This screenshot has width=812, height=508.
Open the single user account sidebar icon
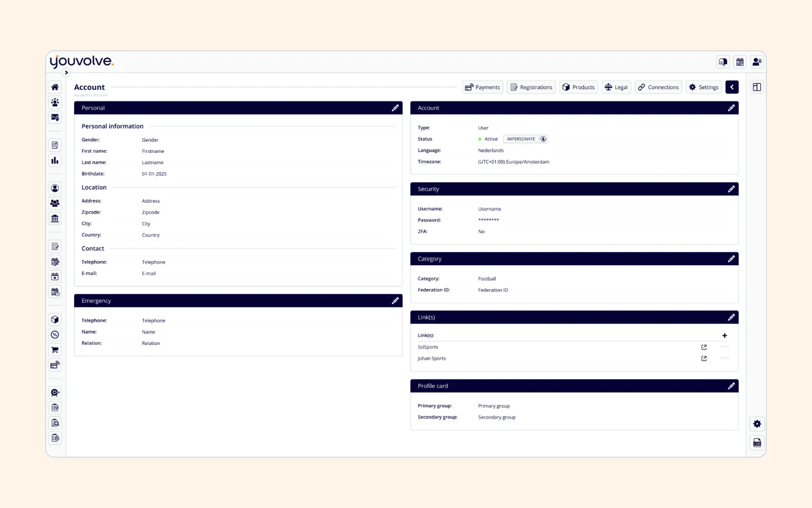coord(55,188)
